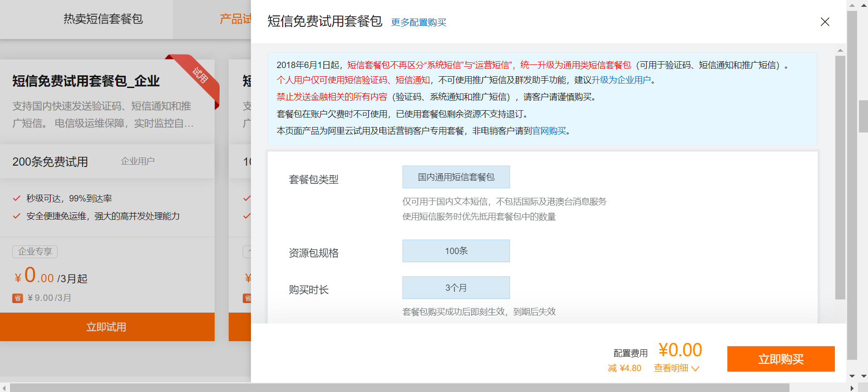Click dialog inner scrollbar thumb
This screenshot has height=392, width=868.
point(840,177)
